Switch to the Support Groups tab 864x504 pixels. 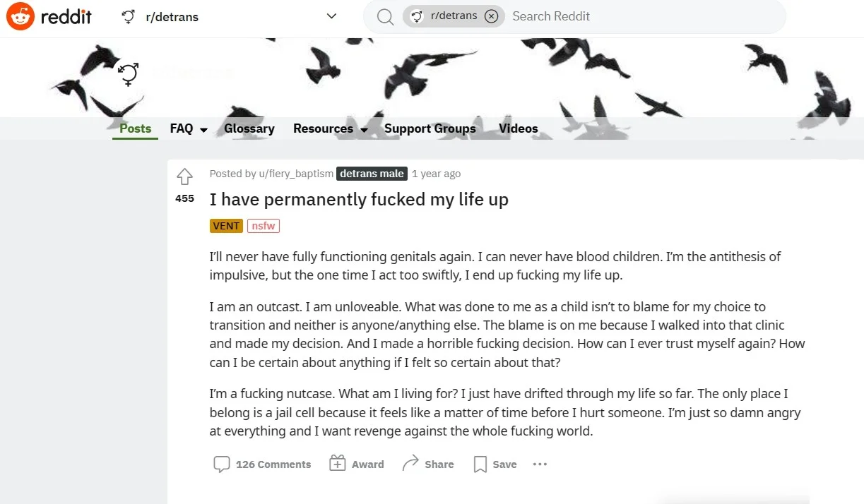[430, 128]
